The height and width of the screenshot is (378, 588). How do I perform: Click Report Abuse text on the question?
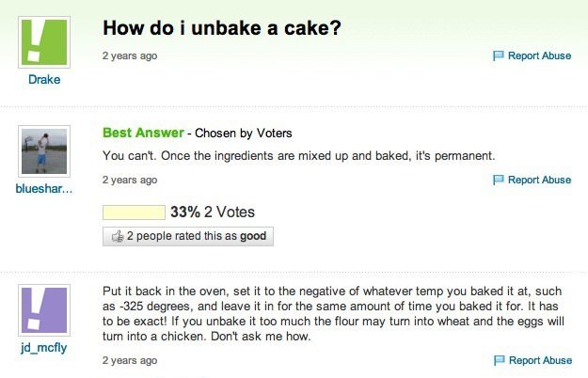pos(539,56)
